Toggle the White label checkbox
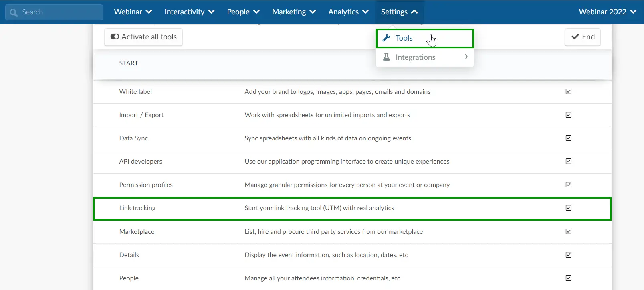The height and width of the screenshot is (290, 644). tap(568, 91)
